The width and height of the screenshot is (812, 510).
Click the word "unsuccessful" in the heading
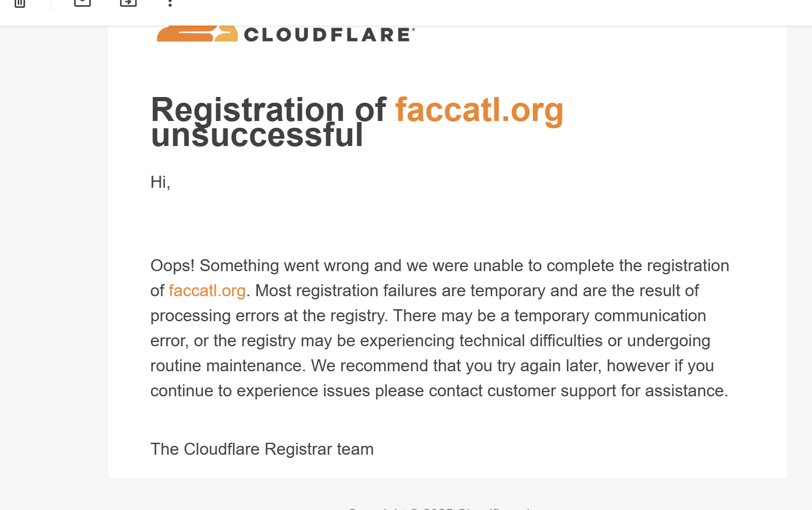pyautogui.click(x=257, y=136)
